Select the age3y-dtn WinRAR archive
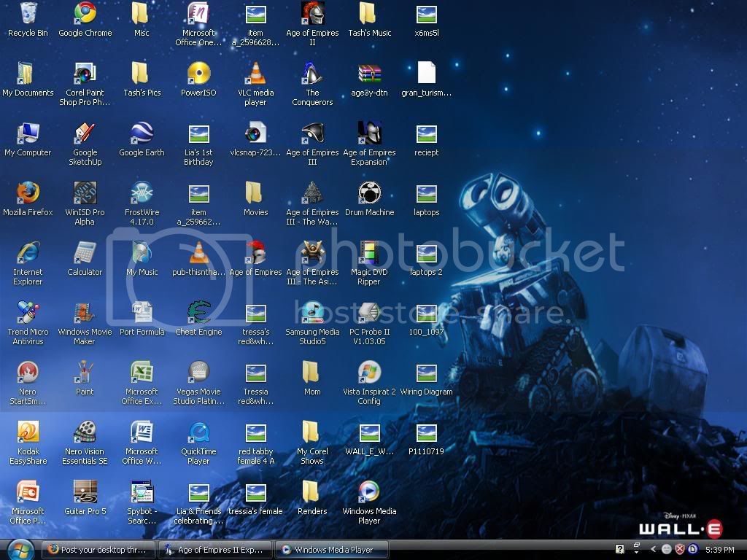 (x=369, y=74)
